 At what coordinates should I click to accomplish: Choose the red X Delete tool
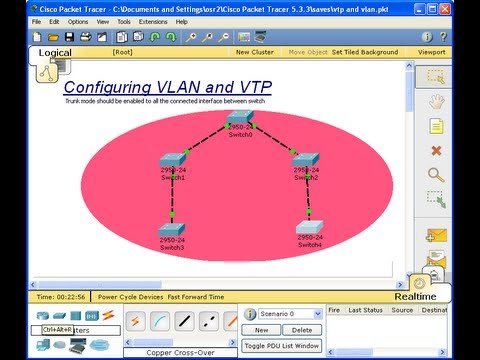pyautogui.click(x=436, y=151)
